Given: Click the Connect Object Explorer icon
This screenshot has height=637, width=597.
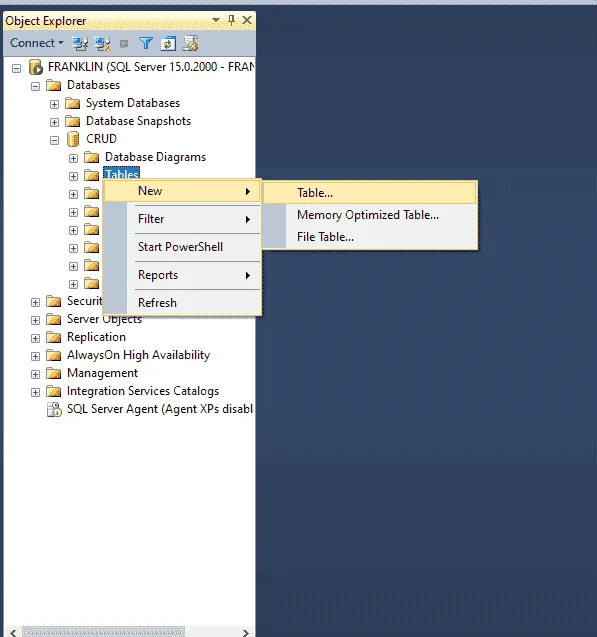Looking at the screenshot, I should pos(80,43).
